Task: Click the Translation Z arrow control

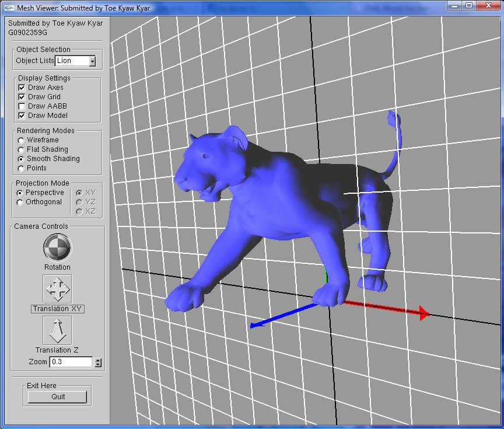Action: coord(57,330)
